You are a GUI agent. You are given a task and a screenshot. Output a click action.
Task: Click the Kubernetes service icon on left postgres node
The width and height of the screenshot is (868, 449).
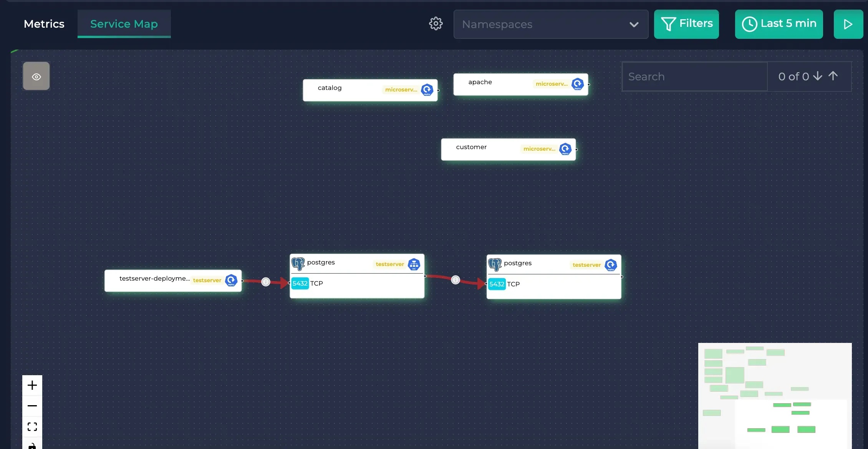(414, 264)
